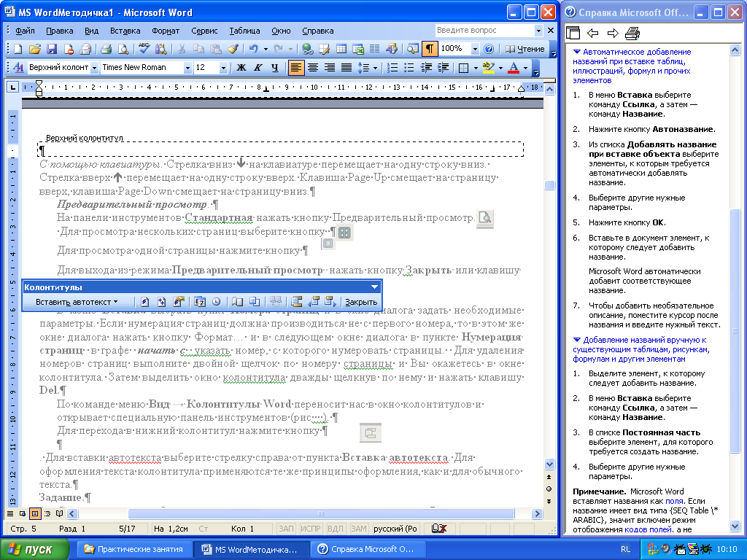Apply the Format Painter brush
The width and height of the screenshot is (747, 560).
pyautogui.click(x=233, y=49)
